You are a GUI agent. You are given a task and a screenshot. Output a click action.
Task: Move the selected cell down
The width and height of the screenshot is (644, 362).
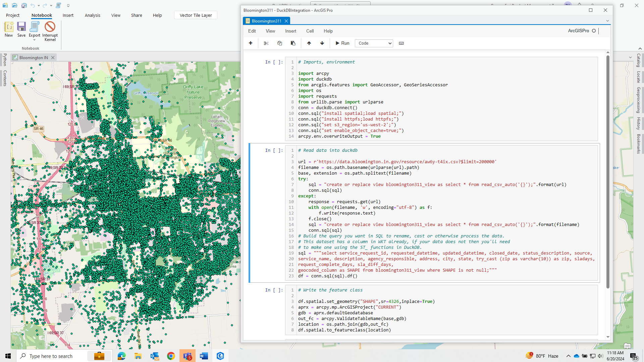tap(322, 43)
